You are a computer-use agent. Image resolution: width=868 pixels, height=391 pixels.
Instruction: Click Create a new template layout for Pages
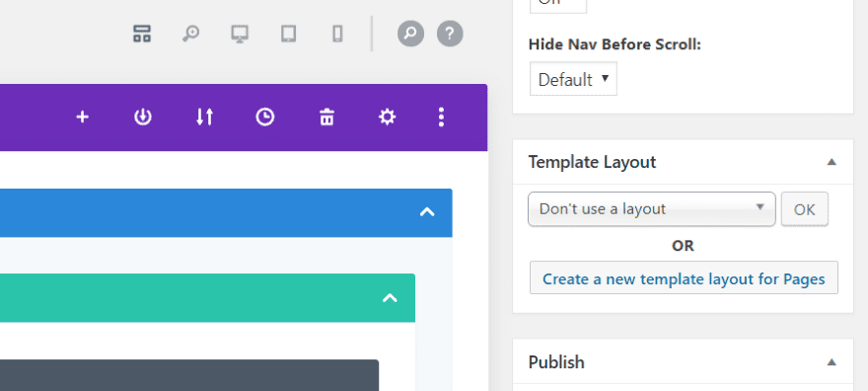tap(684, 278)
